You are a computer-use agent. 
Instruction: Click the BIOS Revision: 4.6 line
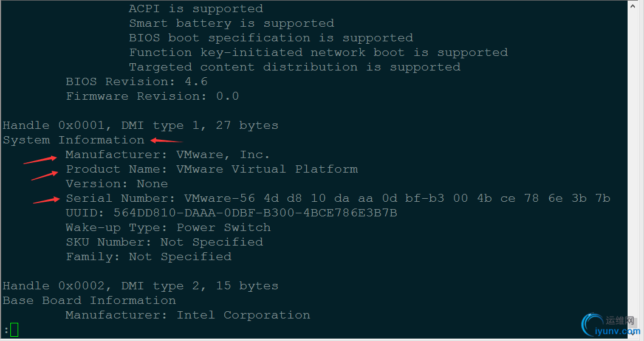(x=137, y=81)
